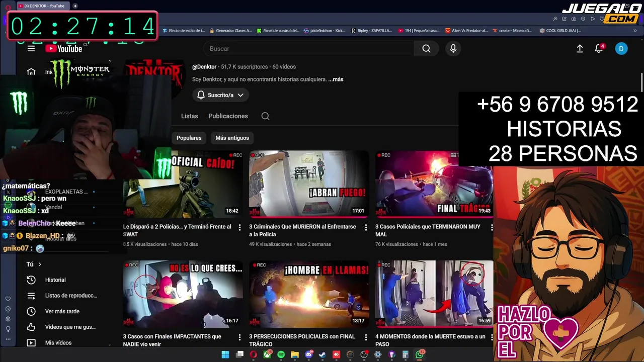Screen dimensions: 644x362
Task: Open WhatsApp from taskbar
Action: pos(419,354)
